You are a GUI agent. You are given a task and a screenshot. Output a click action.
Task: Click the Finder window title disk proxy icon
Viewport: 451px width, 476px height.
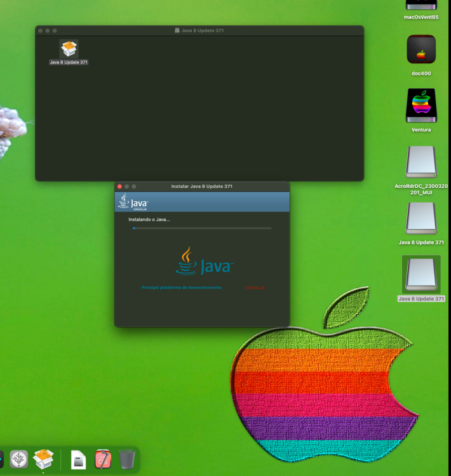pos(177,30)
